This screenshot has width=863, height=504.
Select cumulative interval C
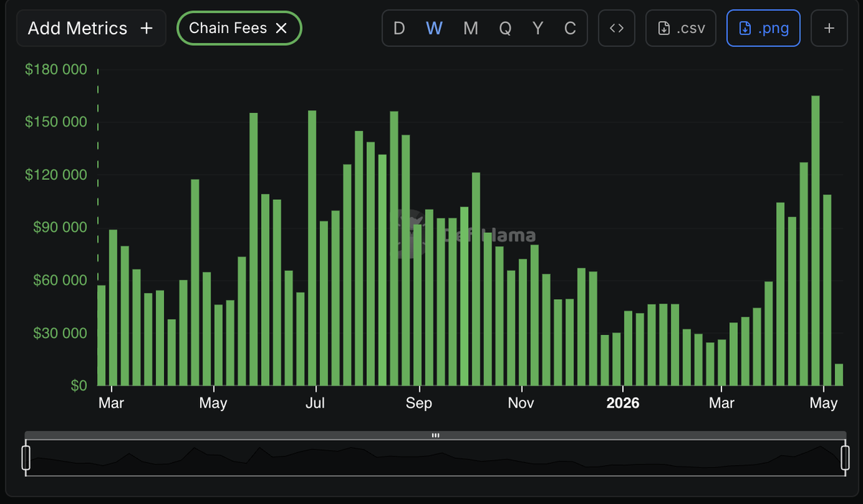(x=570, y=29)
